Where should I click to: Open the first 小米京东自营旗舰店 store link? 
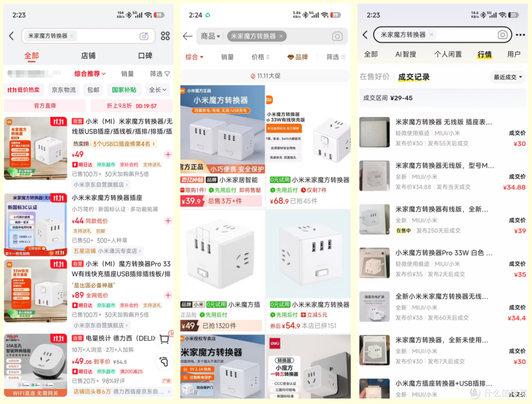coord(101,185)
